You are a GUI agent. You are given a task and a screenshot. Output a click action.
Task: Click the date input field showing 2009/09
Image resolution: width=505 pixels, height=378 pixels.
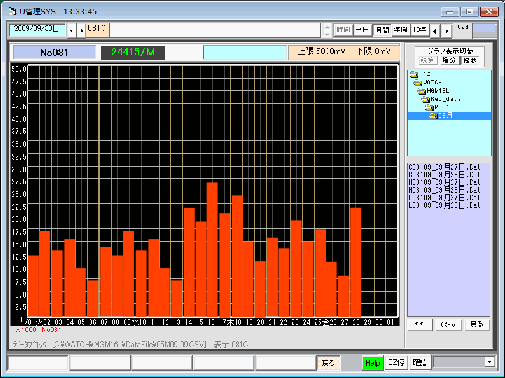[x=37, y=29]
